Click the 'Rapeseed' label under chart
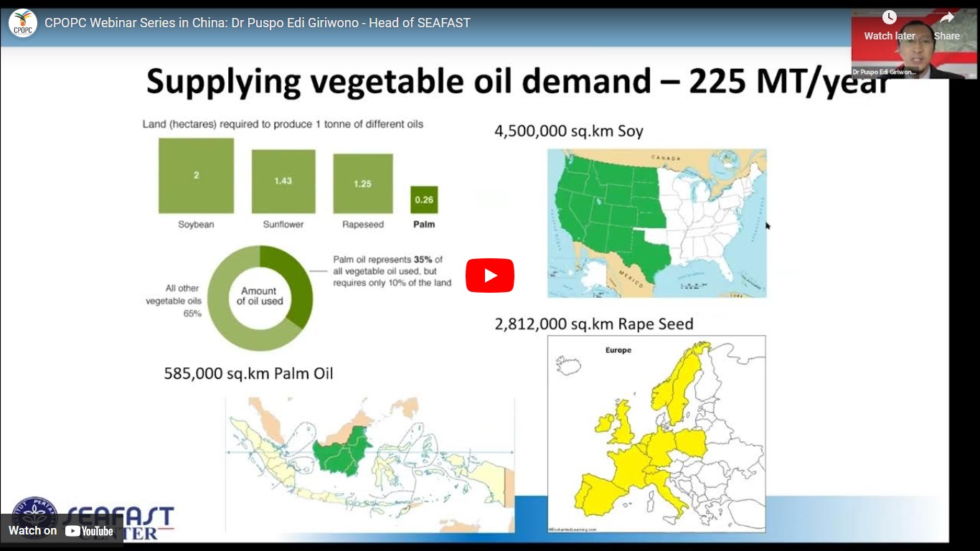Viewport: 980px width, 551px height. click(363, 225)
